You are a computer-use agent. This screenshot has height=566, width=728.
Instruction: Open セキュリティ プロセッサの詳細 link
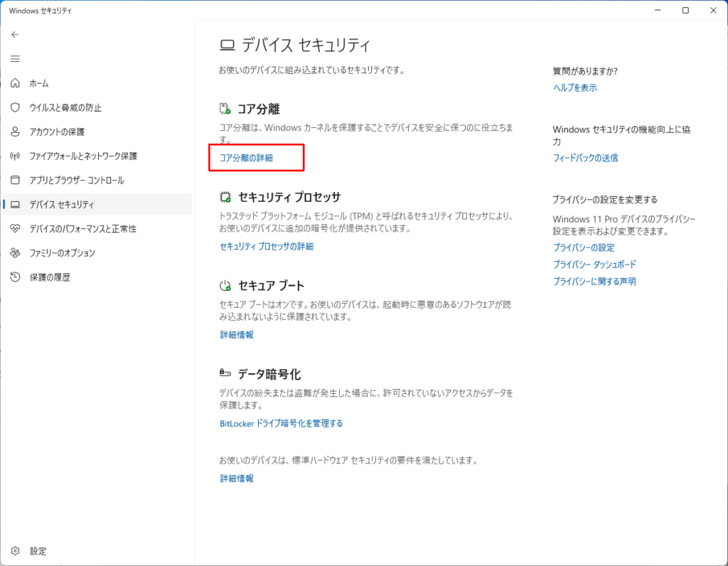[x=267, y=247]
